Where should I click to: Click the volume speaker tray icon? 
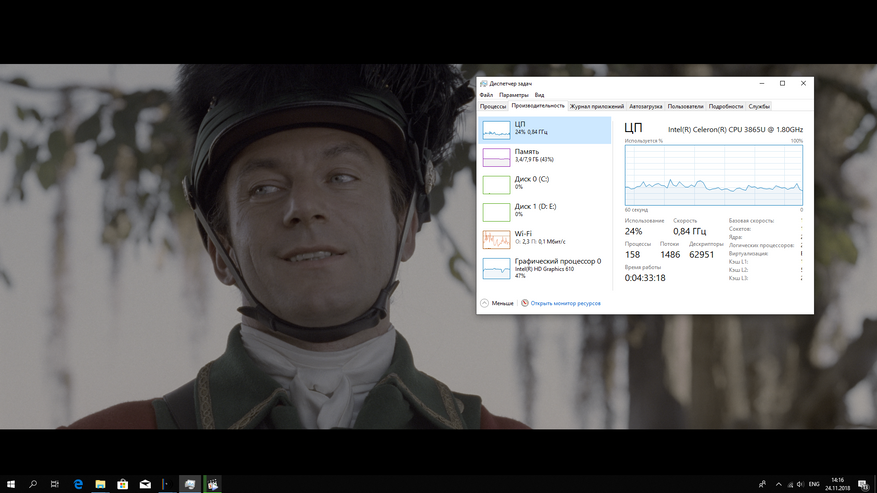[797, 484]
